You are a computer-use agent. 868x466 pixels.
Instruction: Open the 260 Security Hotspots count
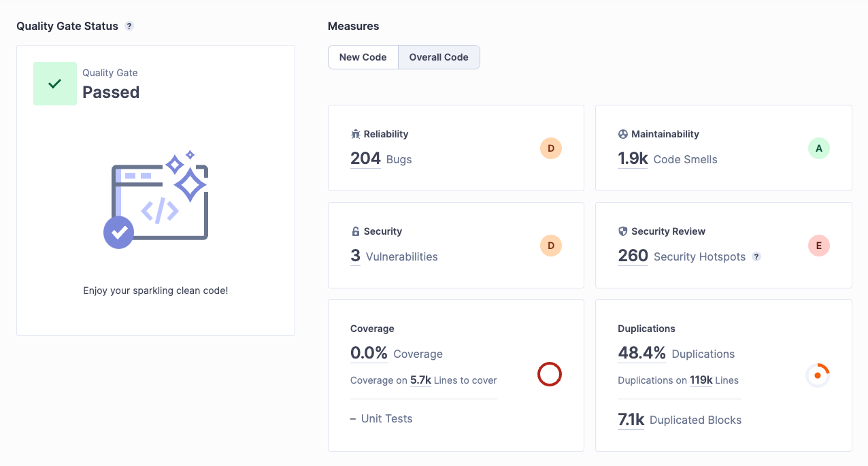pyautogui.click(x=633, y=256)
